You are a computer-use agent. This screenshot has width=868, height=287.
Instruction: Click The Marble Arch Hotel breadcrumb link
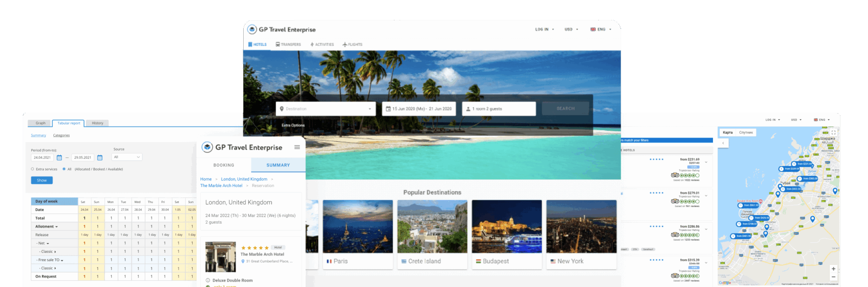221,186
